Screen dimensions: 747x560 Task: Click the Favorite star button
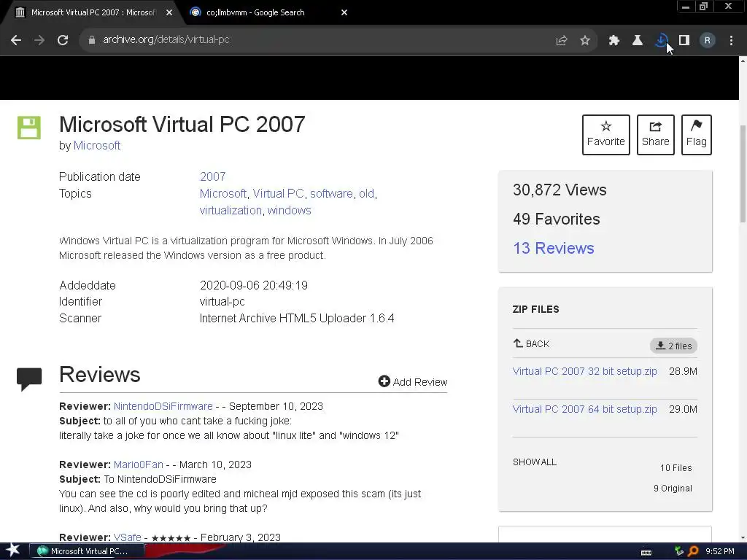606,135
